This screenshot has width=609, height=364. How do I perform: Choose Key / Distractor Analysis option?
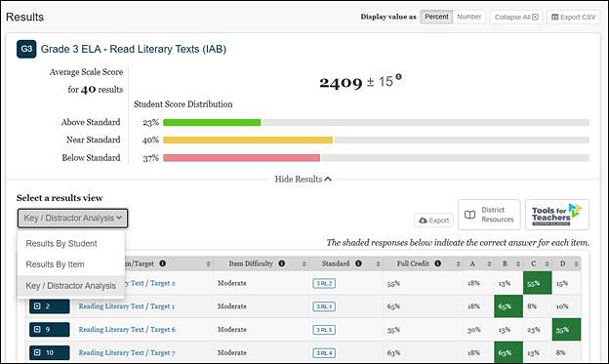(x=70, y=286)
